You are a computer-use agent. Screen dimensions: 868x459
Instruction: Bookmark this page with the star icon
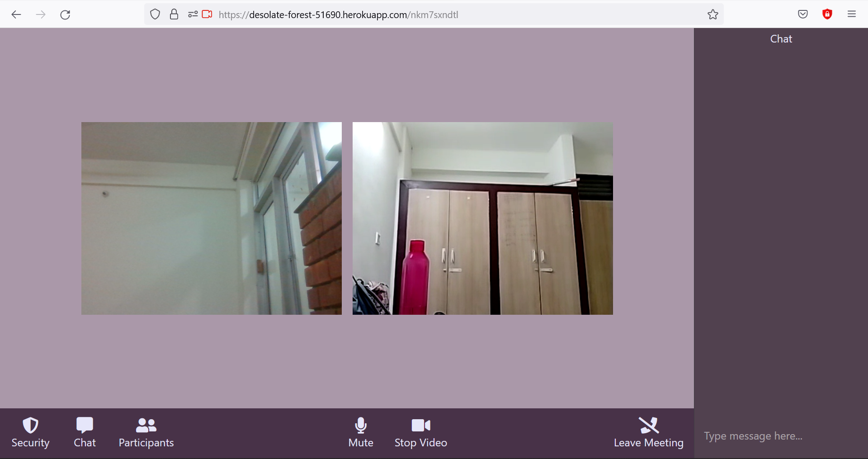click(x=713, y=14)
